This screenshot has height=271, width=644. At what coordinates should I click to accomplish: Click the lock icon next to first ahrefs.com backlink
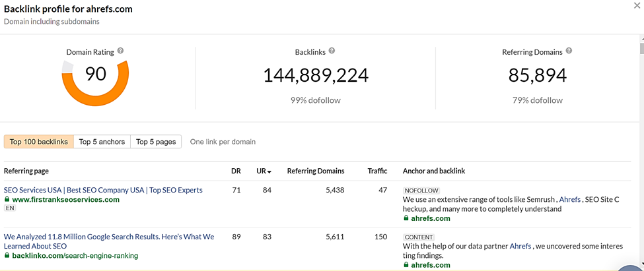pos(406,218)
